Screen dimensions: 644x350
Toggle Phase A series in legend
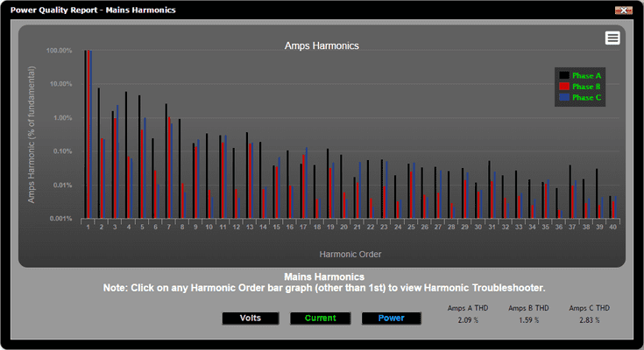[586, 76]
